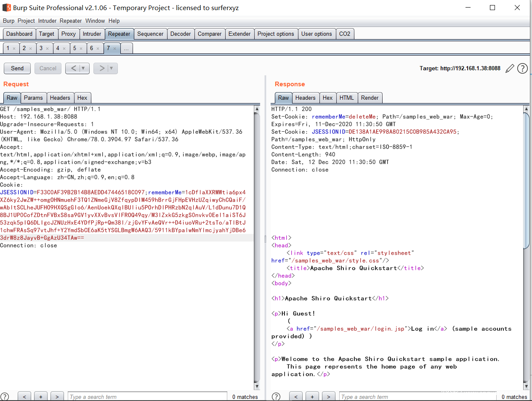The height and width of the screenshot is (401, 532).
Task: Go to next match in response search
Action: (328, 397)
